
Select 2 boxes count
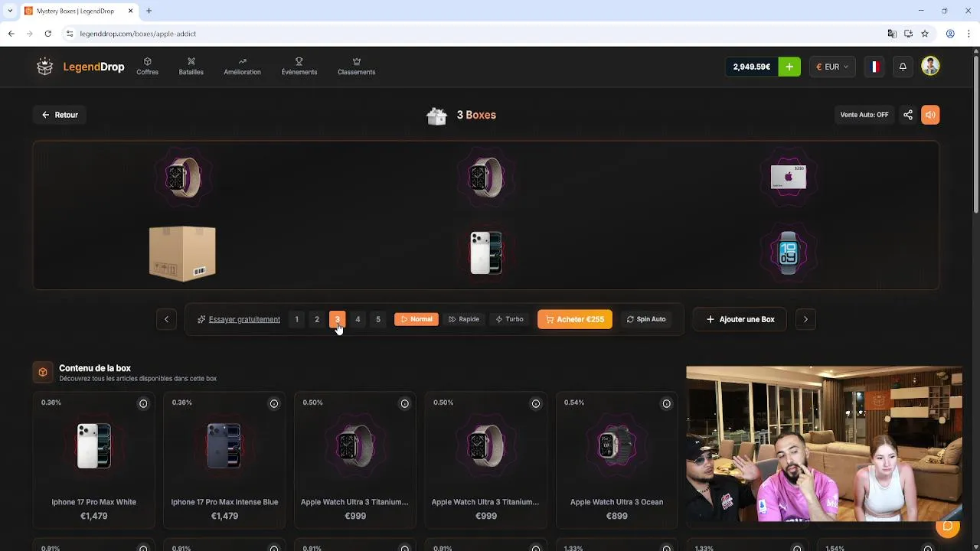point(317,319)
